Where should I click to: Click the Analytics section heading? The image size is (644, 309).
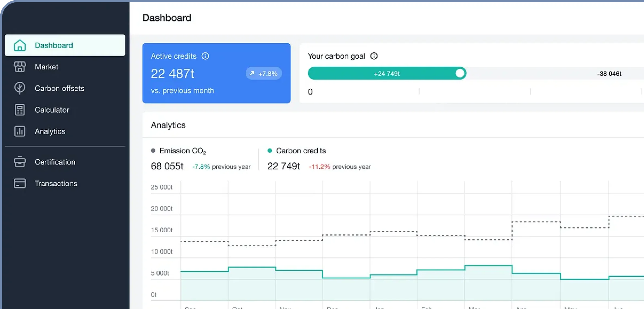(x=168, y=125)
